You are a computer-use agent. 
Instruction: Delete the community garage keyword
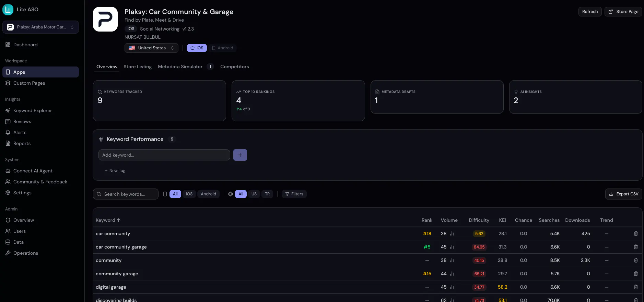tap(636, 274)
